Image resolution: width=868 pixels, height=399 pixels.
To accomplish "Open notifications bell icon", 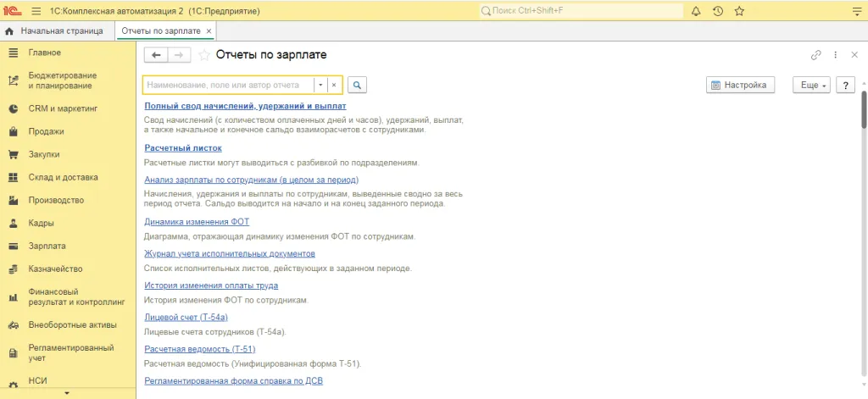I will coord(697,10).
